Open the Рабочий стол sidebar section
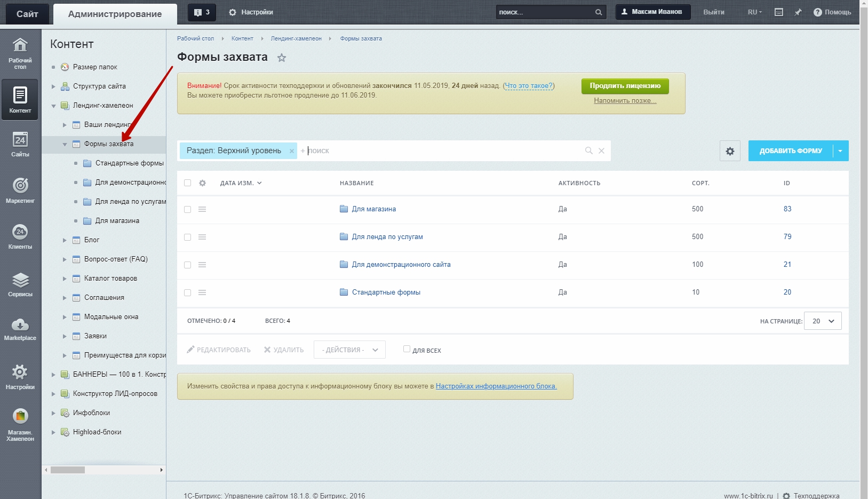868x499 pixels. point(20,54)
